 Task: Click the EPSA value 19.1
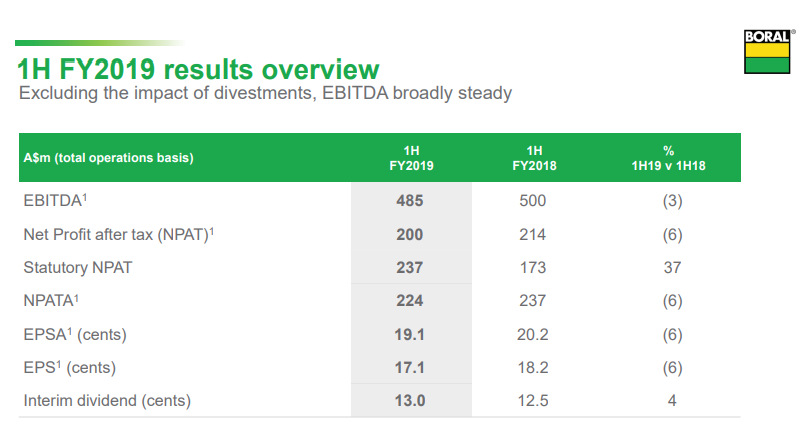(410, 334)
